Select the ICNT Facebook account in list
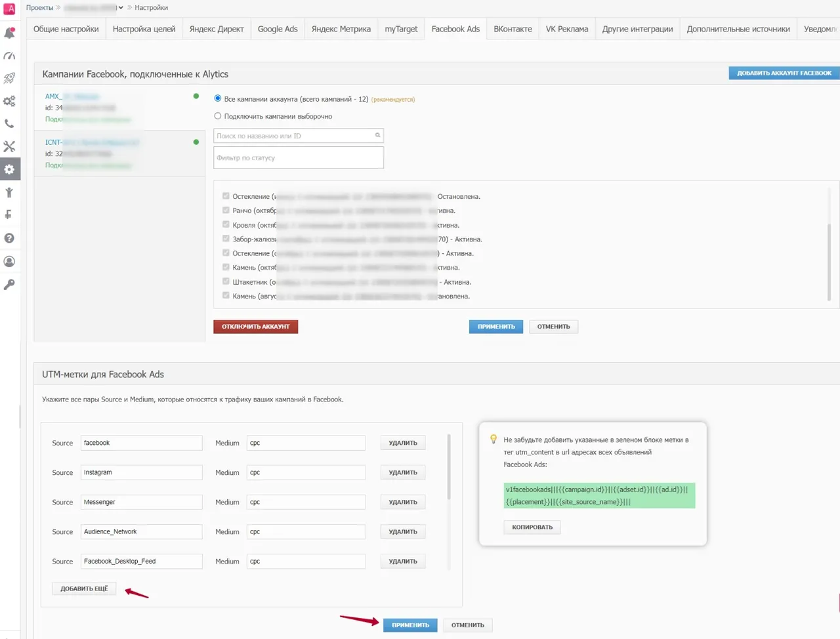The width and height of the screenshot is (840, 639). coord(119,154)
